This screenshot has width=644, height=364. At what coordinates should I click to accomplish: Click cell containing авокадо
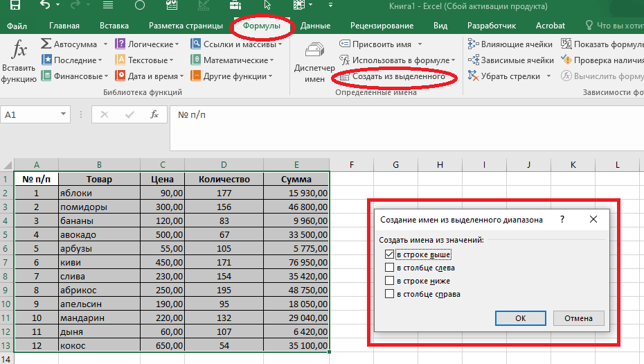[99, 235]
